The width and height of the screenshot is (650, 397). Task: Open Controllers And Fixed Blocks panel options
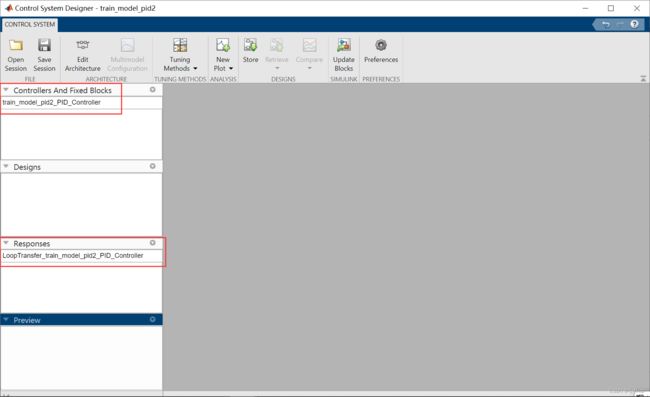(x=153, y=90)
